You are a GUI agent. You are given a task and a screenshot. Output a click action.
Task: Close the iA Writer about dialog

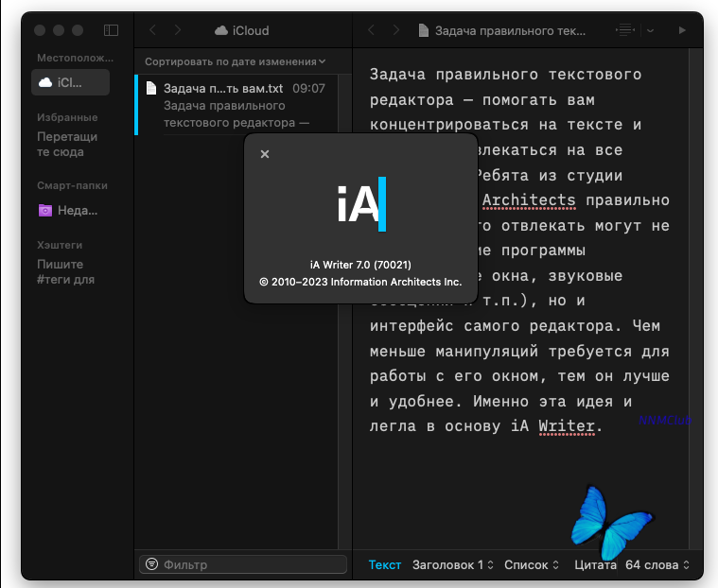point(265,154)
